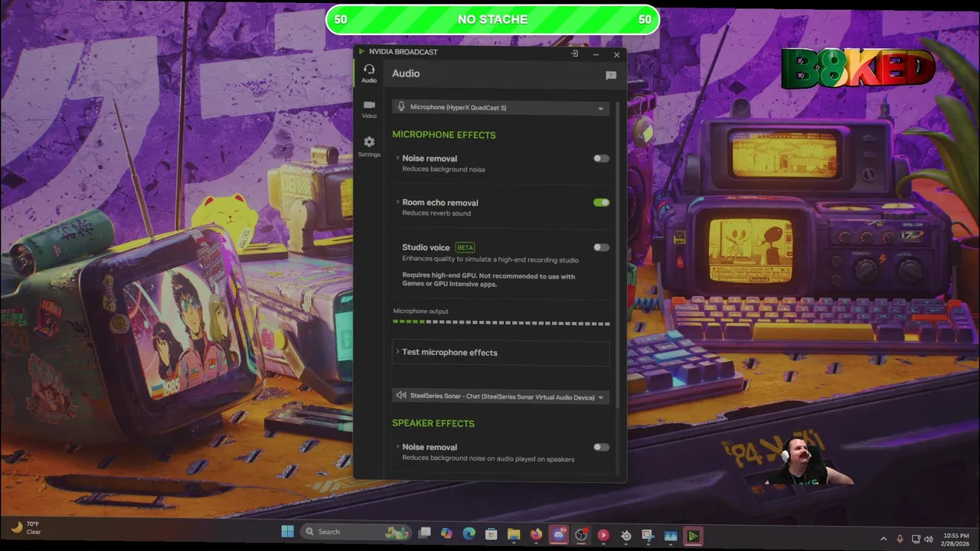Switch to Discord in the taskbar

559,534
